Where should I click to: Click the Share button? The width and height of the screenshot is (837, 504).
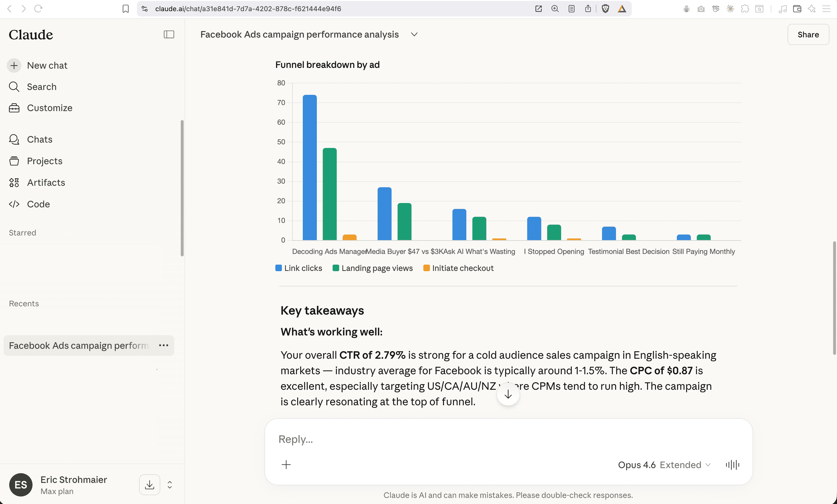pos(808,34)
